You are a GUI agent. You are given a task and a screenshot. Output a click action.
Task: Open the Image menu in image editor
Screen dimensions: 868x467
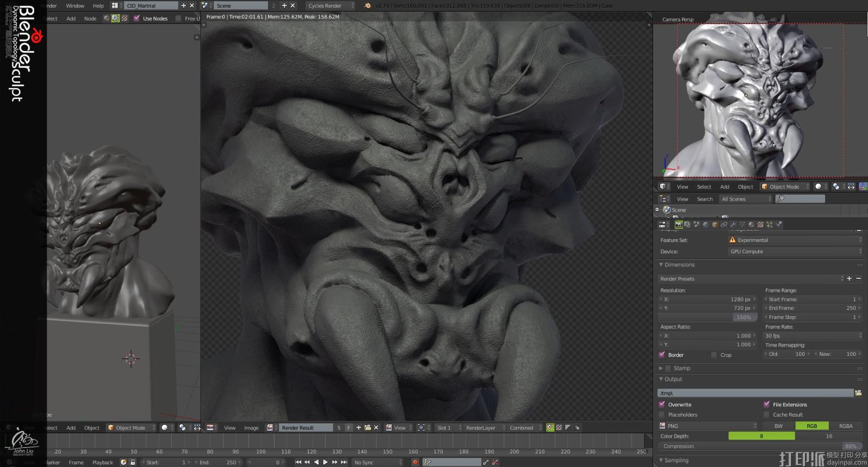pyautogui.click(x=251, y=428)
